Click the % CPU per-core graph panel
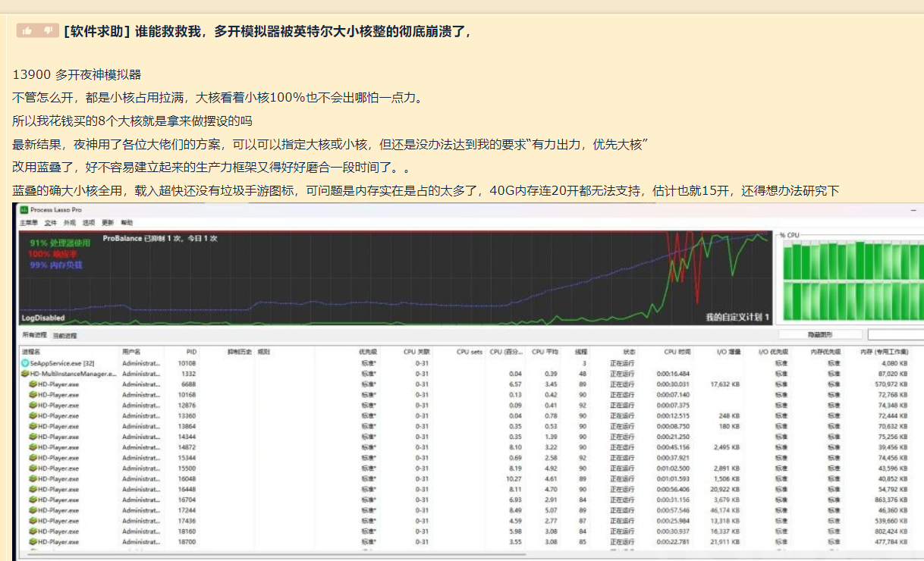This screenshot has height=561, width=924. click(x=850, y=277)
